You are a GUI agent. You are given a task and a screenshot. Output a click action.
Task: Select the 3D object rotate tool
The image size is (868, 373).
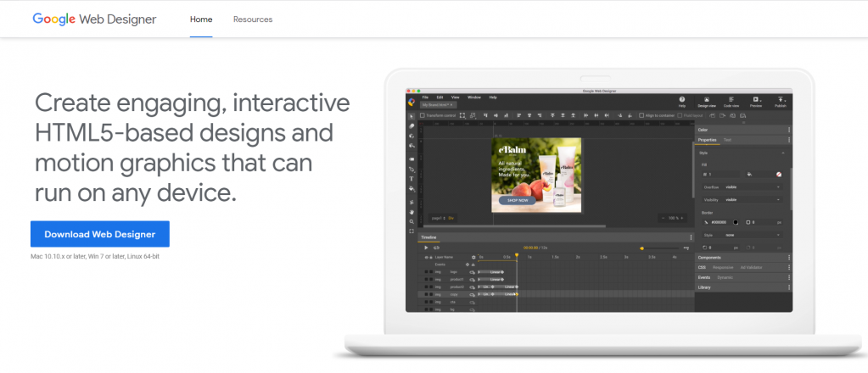point(412,136)
